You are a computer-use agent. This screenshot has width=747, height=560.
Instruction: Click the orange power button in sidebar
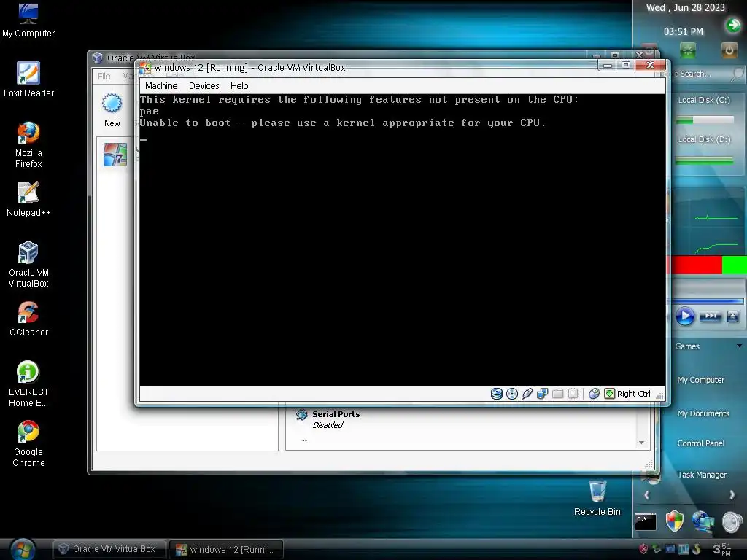(x=729, y=50)
